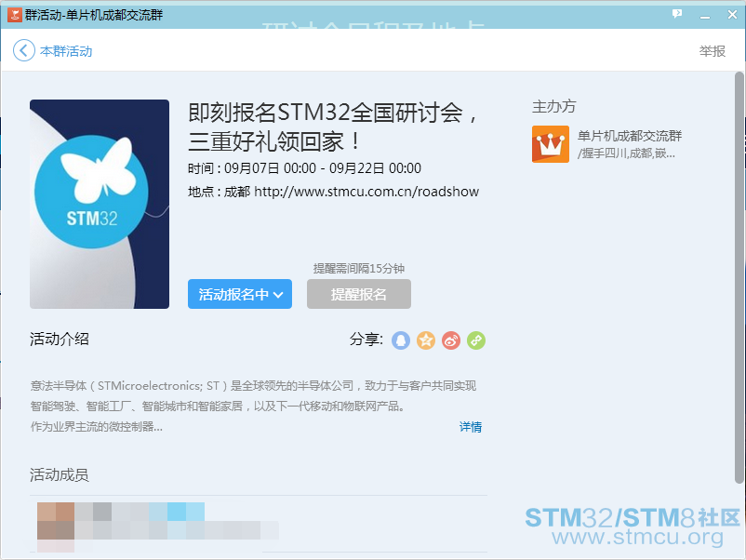
Task: Click the blurred member avatars row
Action: [157, 527]
